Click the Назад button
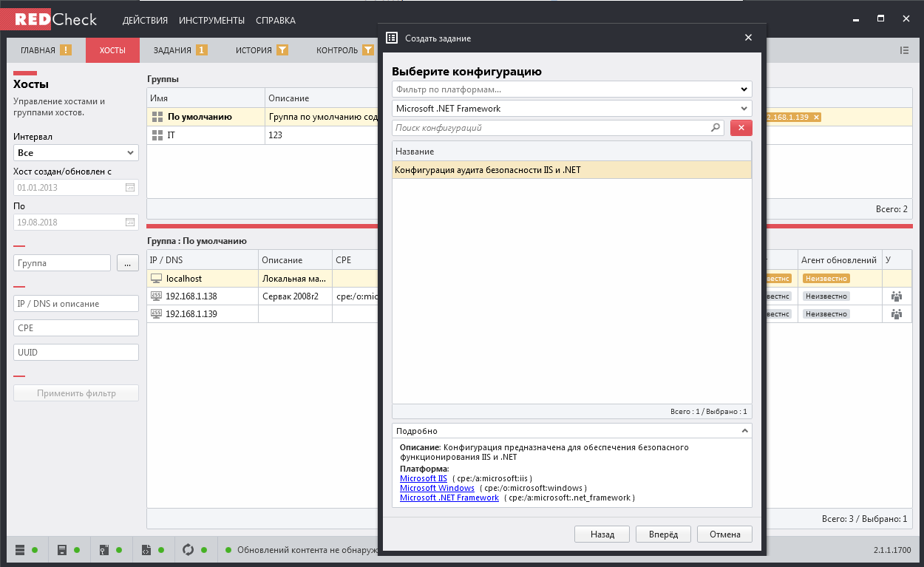Screen dimensions: 924x567 [x=602, y=534]
